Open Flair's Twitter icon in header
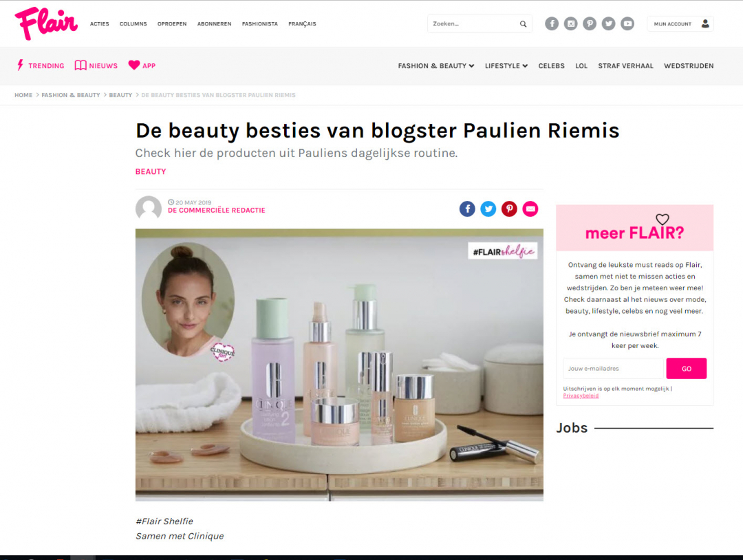Screen dimensions: 743x560 [x=608, y=23]
